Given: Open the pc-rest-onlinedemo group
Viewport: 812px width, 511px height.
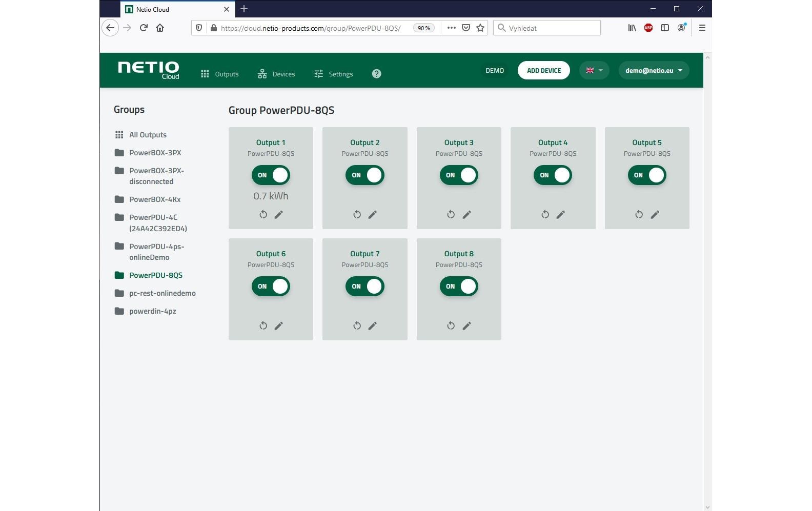Looking at the screenshot, I should click(155, 293).
